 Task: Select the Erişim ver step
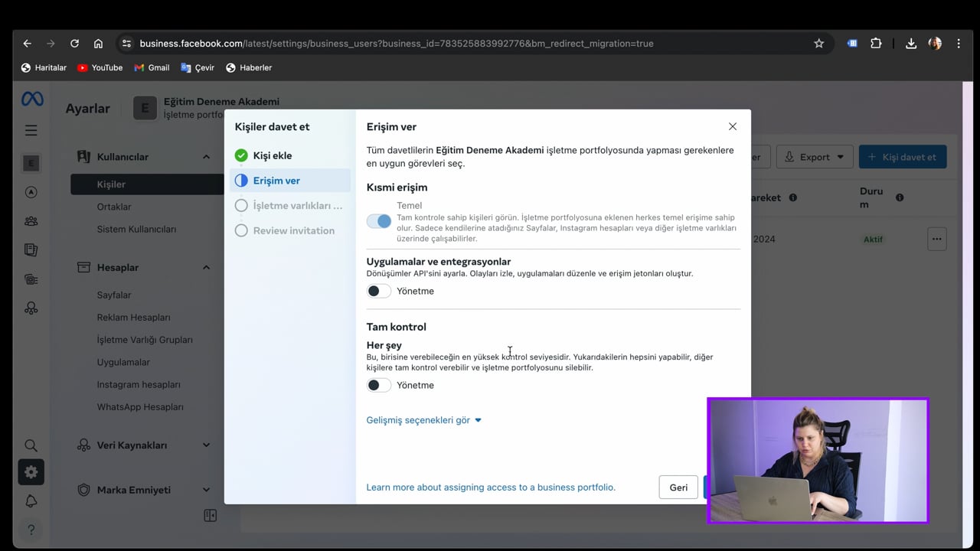pos(290,181)
